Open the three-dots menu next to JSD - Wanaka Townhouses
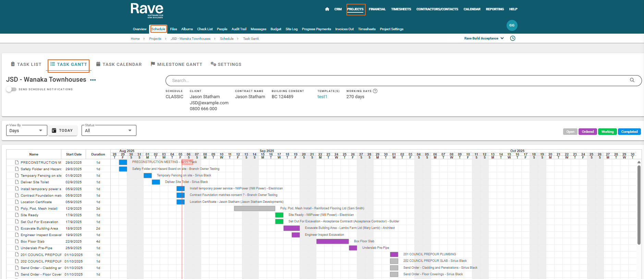Screen dimensions: 644x279 (x=93, y=80)
